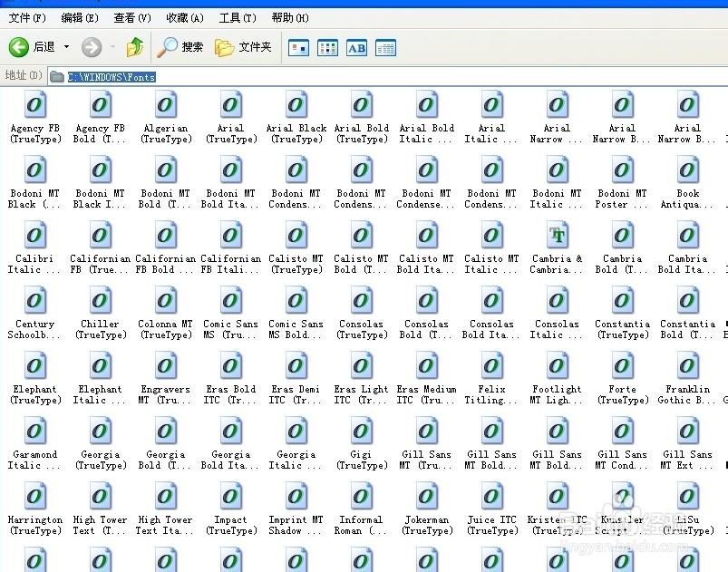Select the Eras Bold ITC font

click(x=231, y=378)
